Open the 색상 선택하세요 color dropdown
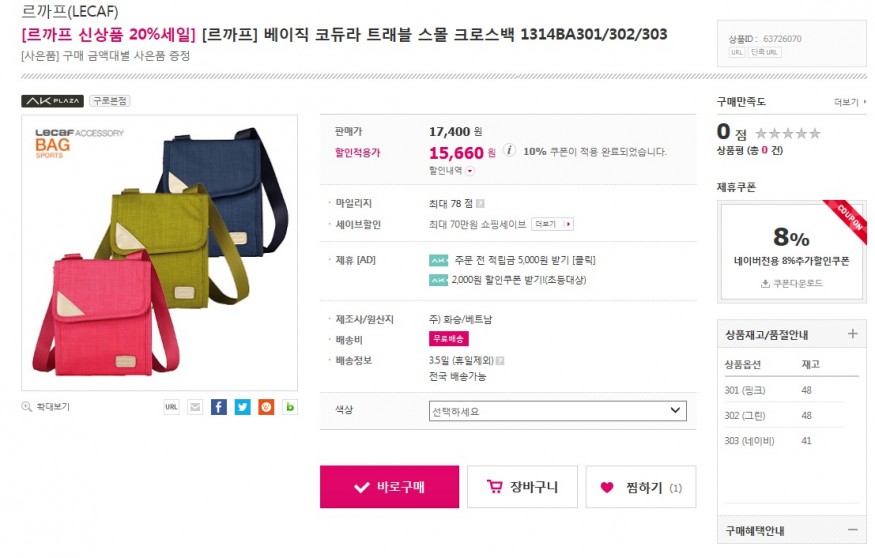The height and width of the screenshot is (558, 875). click(x=557, y=411)
